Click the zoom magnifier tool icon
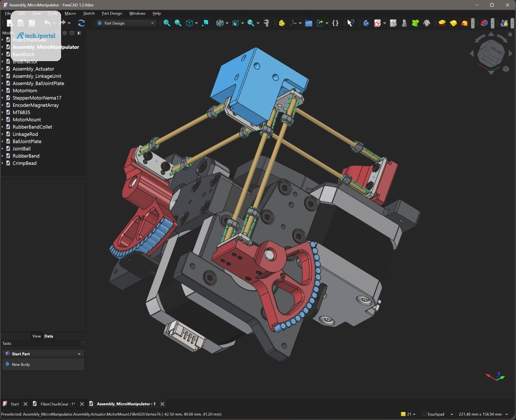This screenshot has height=420, width=516. click(251, 23)
